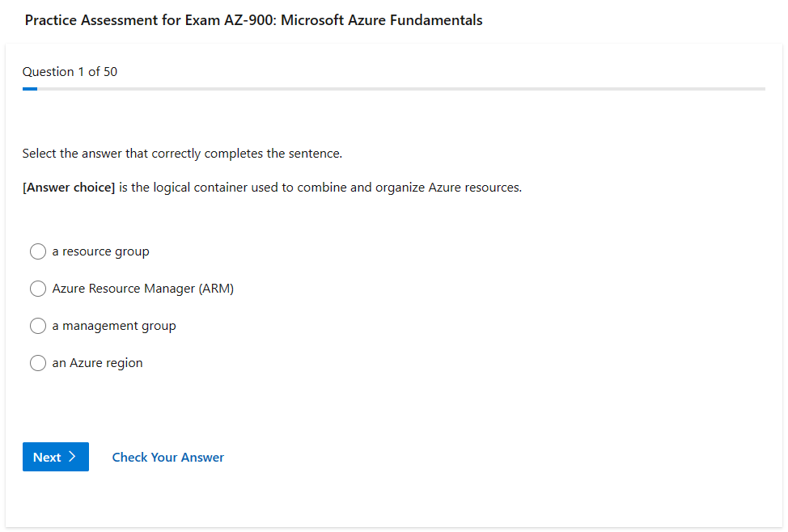Viewport: 788px width, 532px height.
Task: Click the 'Azure Resource Manager (ARM)' label text
Action: (142, 289)
